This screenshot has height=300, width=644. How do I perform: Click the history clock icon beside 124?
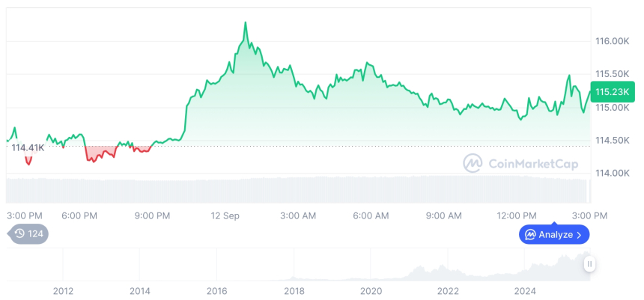[x=19, y=233]
